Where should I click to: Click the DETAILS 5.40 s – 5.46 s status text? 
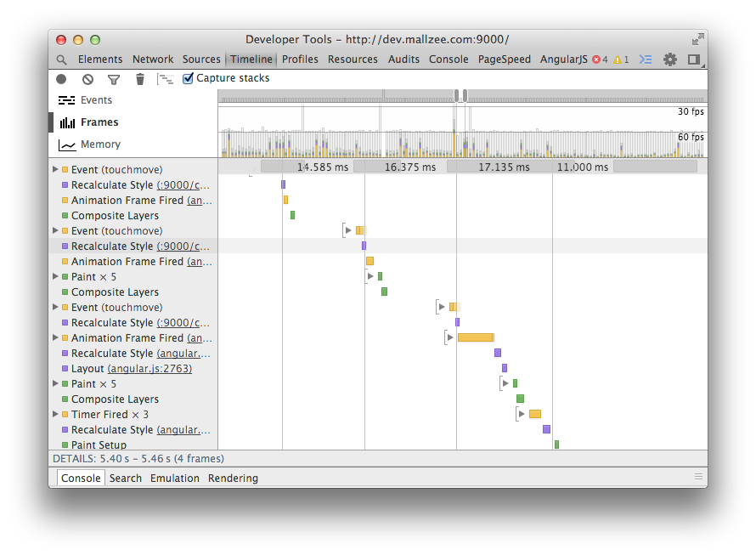138,458
